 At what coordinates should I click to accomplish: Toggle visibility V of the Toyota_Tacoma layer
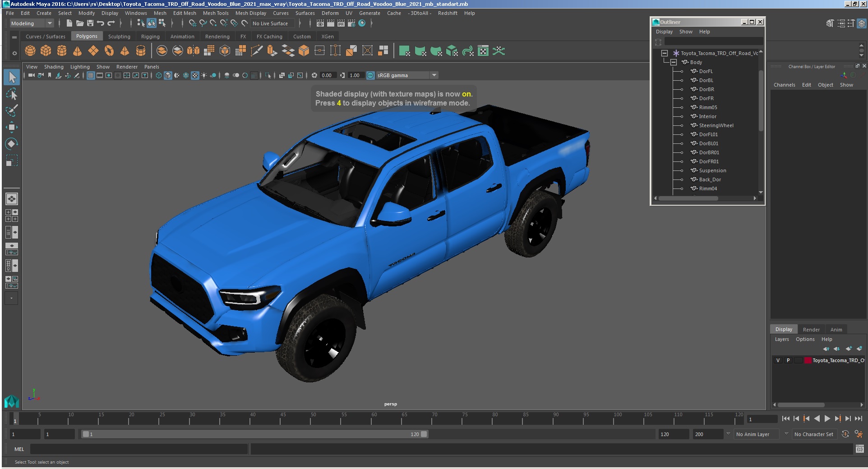[x=778, y=360]
